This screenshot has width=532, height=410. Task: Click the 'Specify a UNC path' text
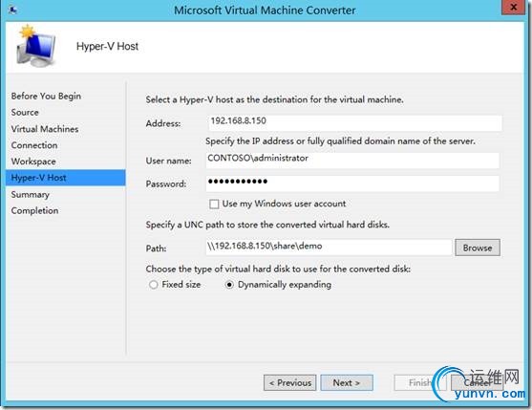click(x=267, y=225)
